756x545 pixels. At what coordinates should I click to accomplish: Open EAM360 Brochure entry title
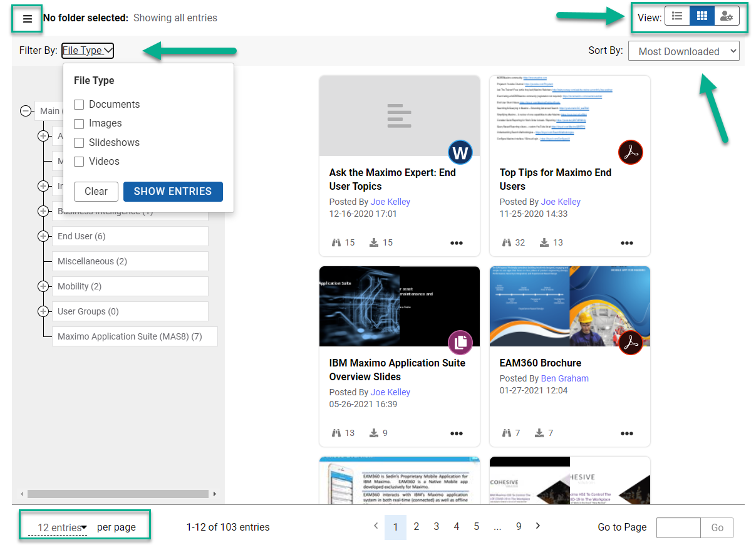[x=541, y=363]
